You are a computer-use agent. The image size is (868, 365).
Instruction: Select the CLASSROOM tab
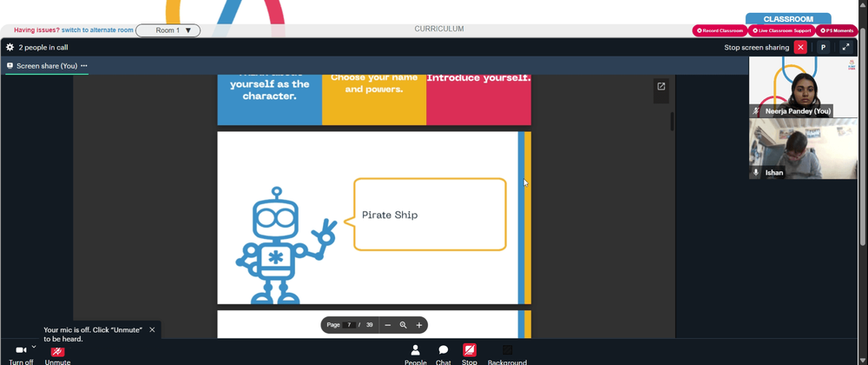[788, 19]
